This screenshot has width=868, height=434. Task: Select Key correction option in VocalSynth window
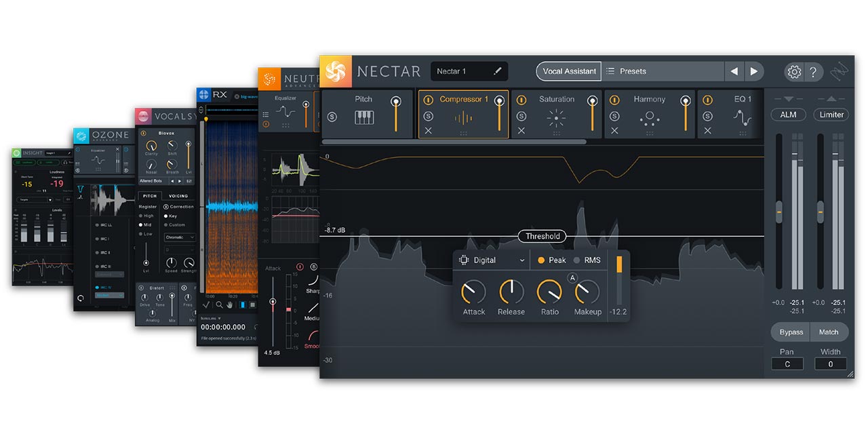(172, 216)
